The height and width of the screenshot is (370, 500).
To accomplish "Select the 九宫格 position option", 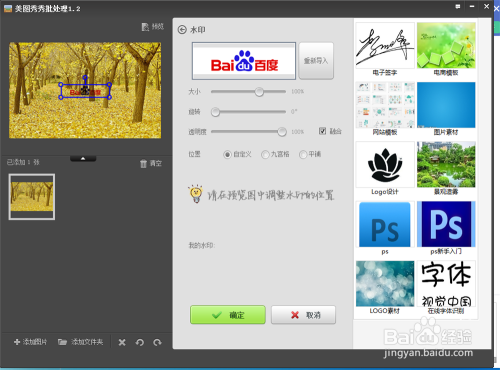I will click(265, 154).
